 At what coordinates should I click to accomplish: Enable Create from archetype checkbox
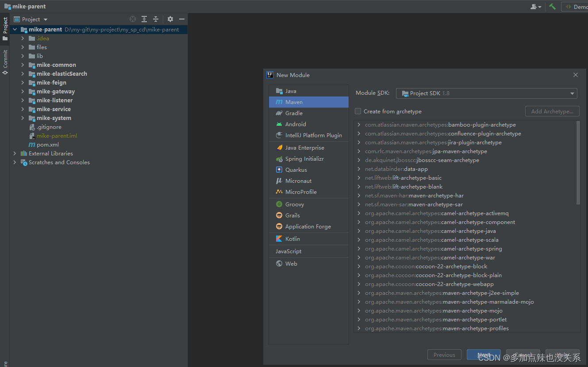pos(358,111)
